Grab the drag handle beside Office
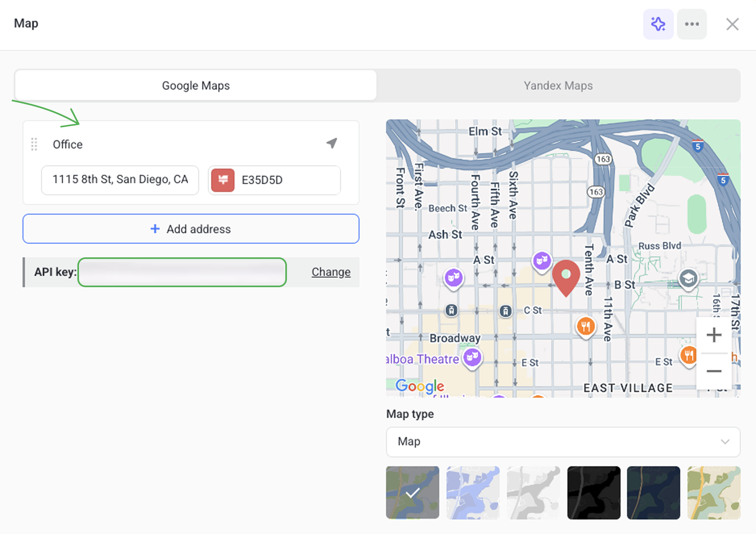Screen dimensions: 756x534 [x=34, y=144]
